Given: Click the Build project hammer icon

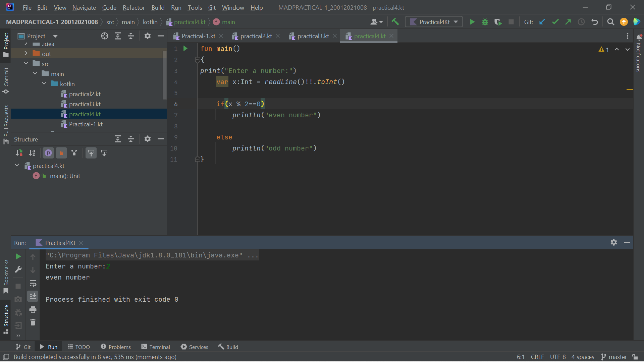Looking at the screenshot, I should pyautogui.click(x=395, y=22).
